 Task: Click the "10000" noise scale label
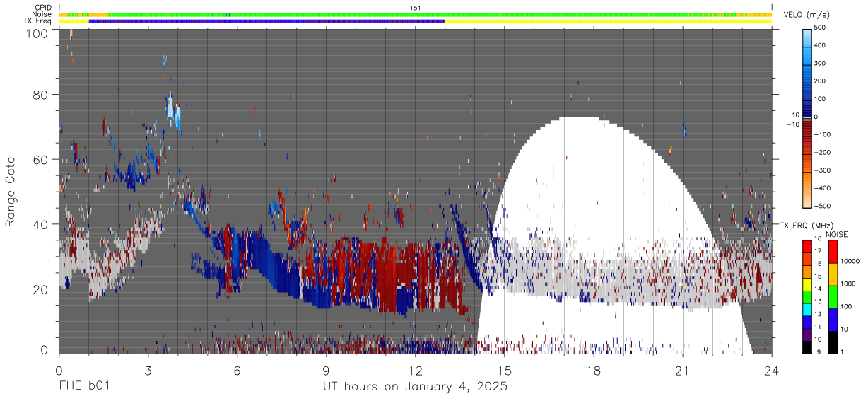click(850, 262)
